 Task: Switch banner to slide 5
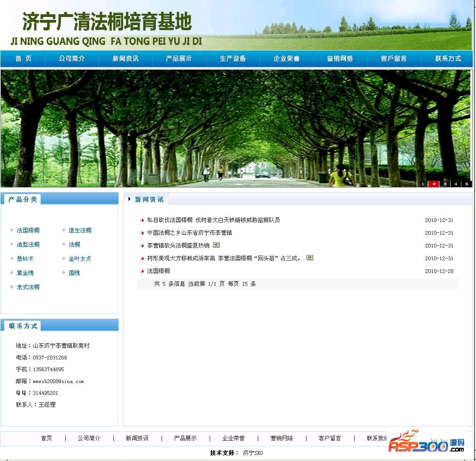(x=467, y=184)
